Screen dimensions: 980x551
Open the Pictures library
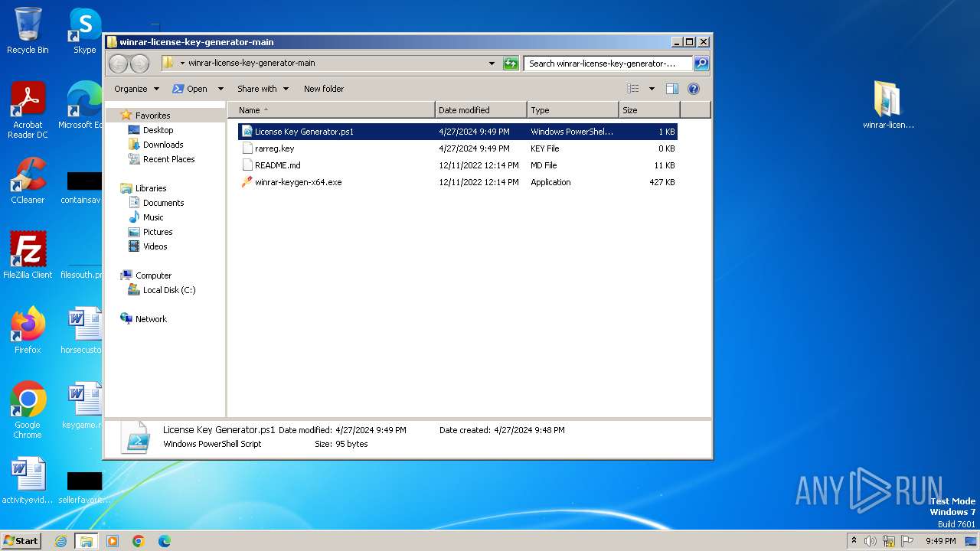coord(157,232)
